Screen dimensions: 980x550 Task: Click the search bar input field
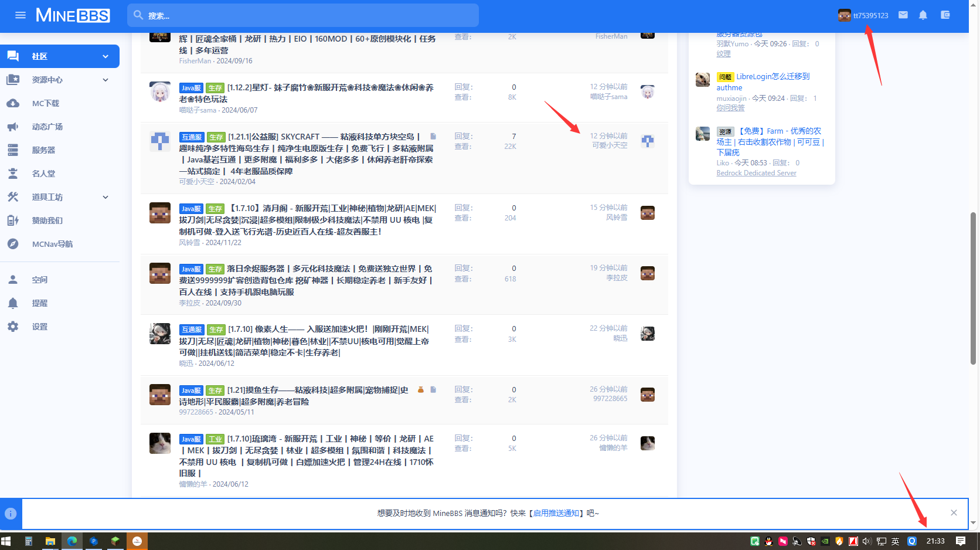(303, 15)
